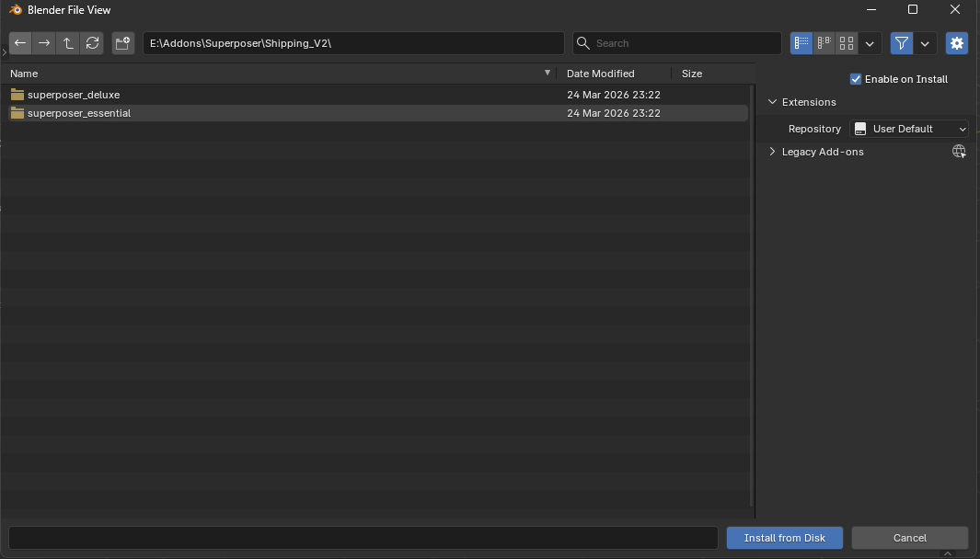The height and width of the screenshot is (559, 980).
Task: Select the superposer_essential folder
Action: (378, 113)
